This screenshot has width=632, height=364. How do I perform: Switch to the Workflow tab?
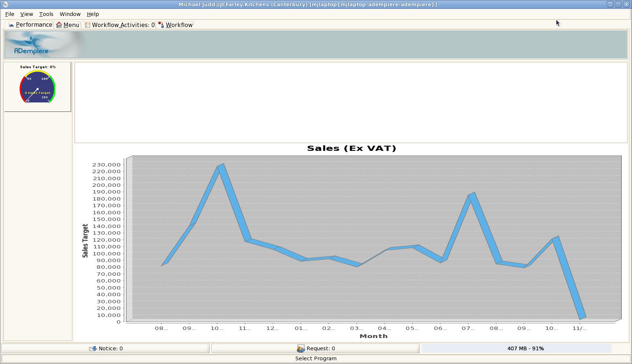179,25
